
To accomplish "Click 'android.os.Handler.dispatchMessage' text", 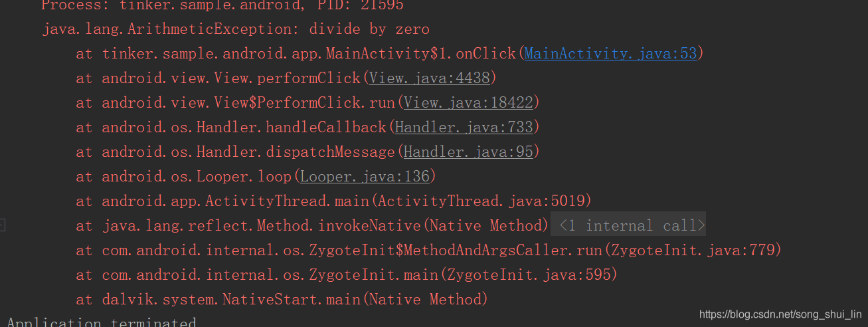I will point(248,152).
